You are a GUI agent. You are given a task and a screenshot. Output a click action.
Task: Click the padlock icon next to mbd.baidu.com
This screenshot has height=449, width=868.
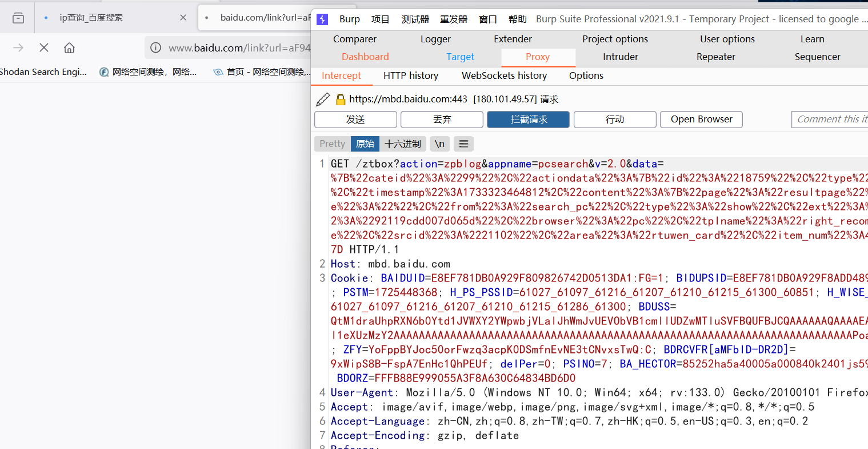[x=341, y=100]
